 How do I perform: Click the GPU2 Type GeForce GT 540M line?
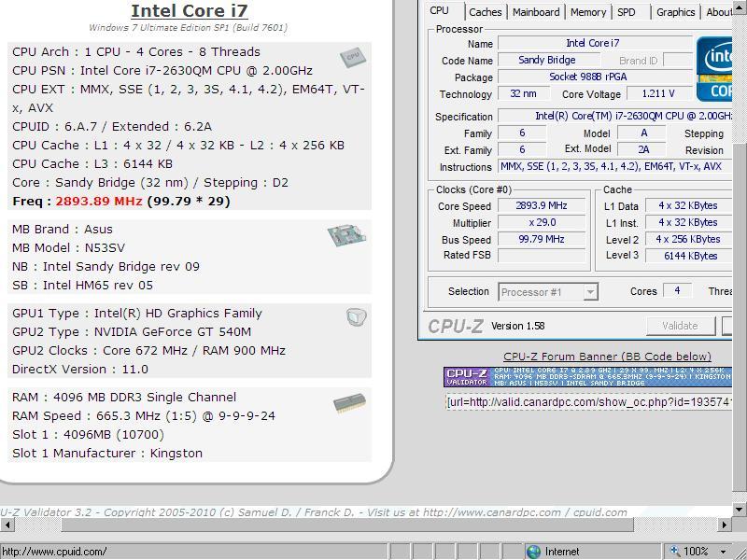coord(132,331)
